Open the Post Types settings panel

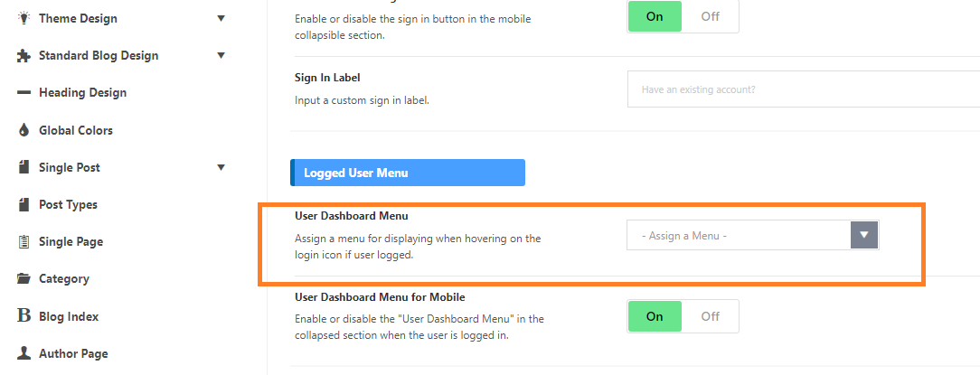pos(68,204)
